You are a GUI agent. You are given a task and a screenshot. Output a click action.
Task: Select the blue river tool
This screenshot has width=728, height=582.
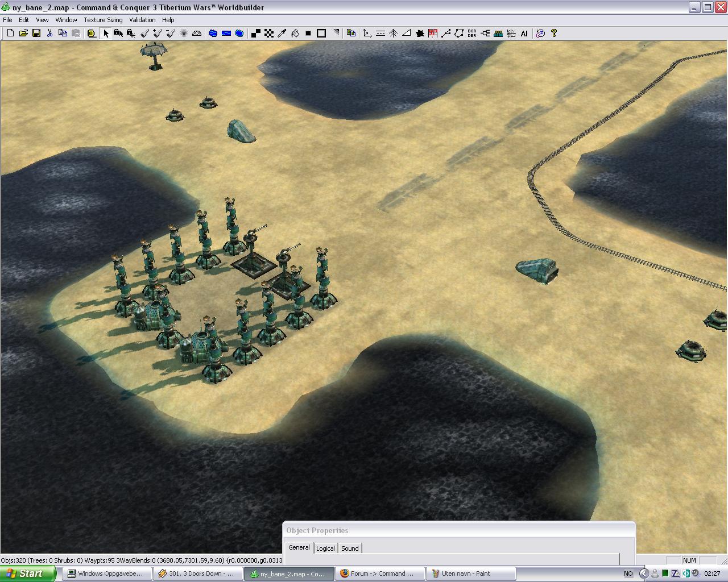(x=226, y=34)
